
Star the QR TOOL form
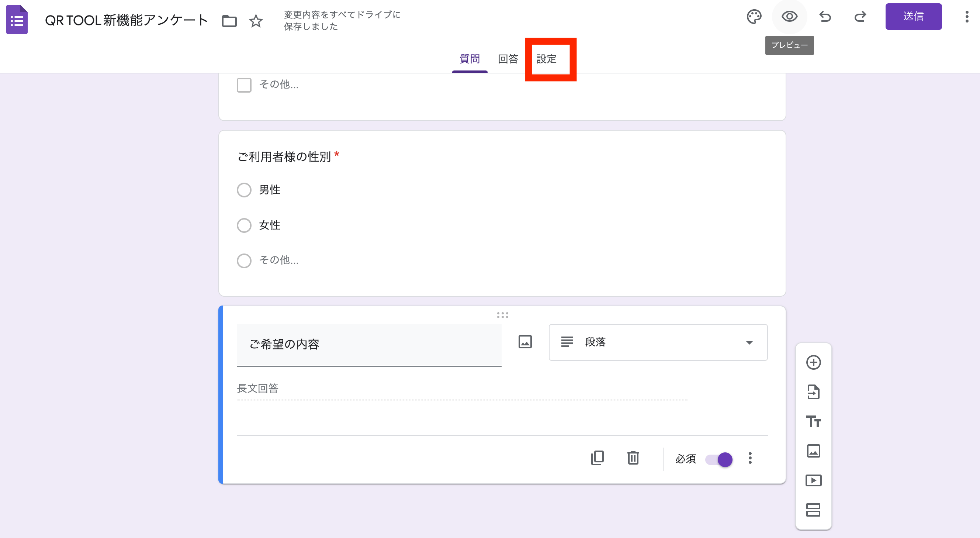point(256,21)
